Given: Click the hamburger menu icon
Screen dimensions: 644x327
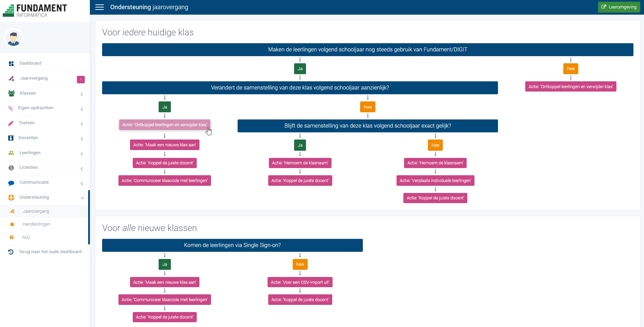Looking at the screenshot, I should (99, 7).
